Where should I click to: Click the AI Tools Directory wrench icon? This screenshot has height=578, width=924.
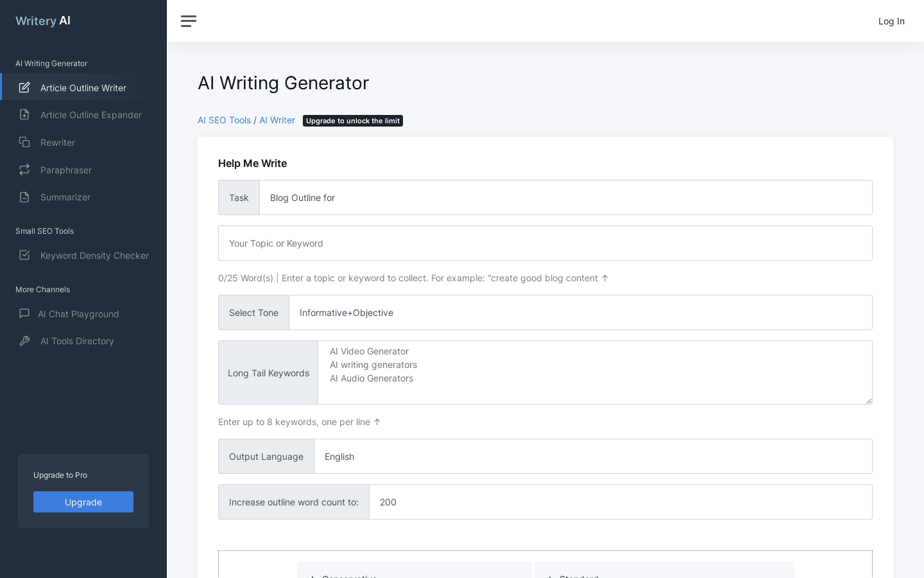click(24, 340)
